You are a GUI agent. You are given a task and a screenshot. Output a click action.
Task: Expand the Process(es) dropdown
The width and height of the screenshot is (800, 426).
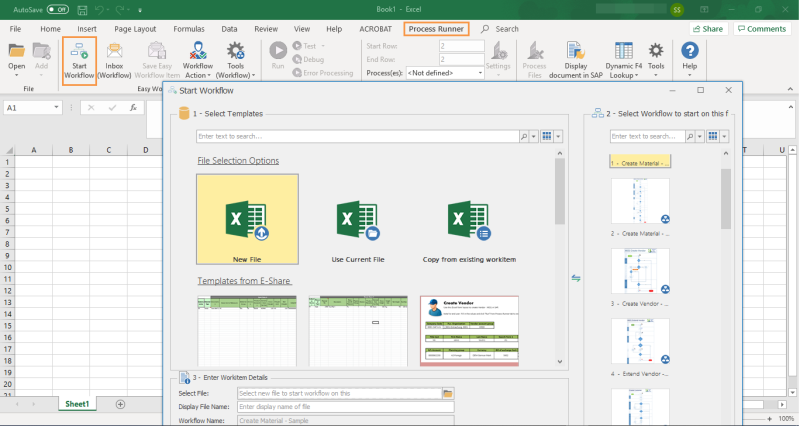coord(480,73)
